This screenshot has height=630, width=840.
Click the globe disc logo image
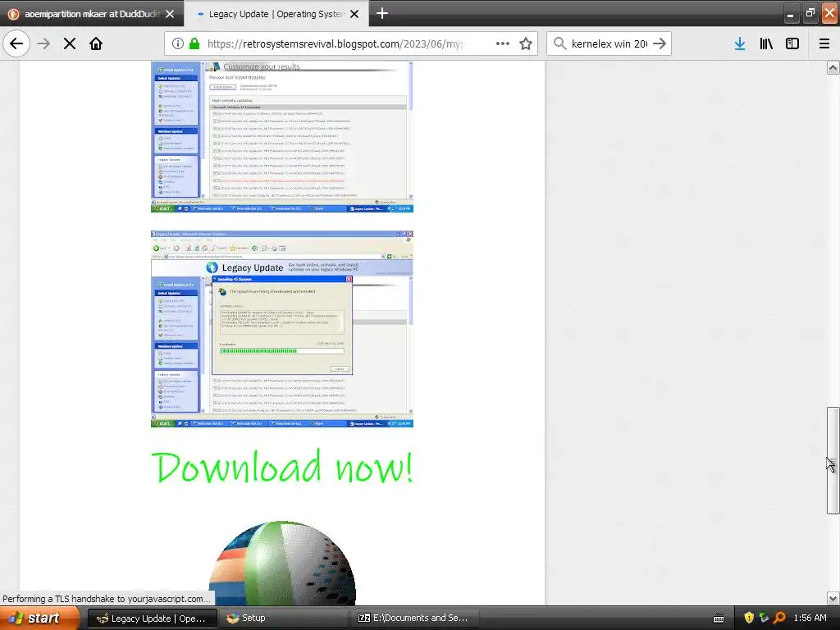pos(282,563)
